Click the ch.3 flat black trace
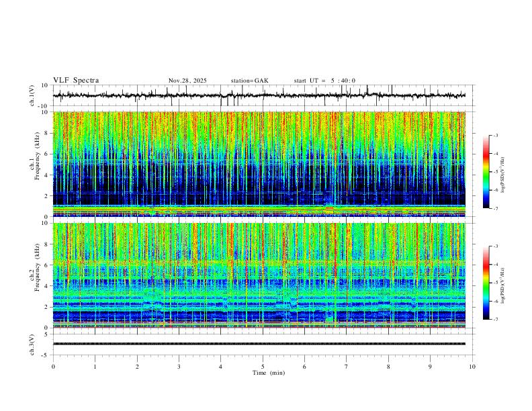The image size is (532, 411). point(259,344)
